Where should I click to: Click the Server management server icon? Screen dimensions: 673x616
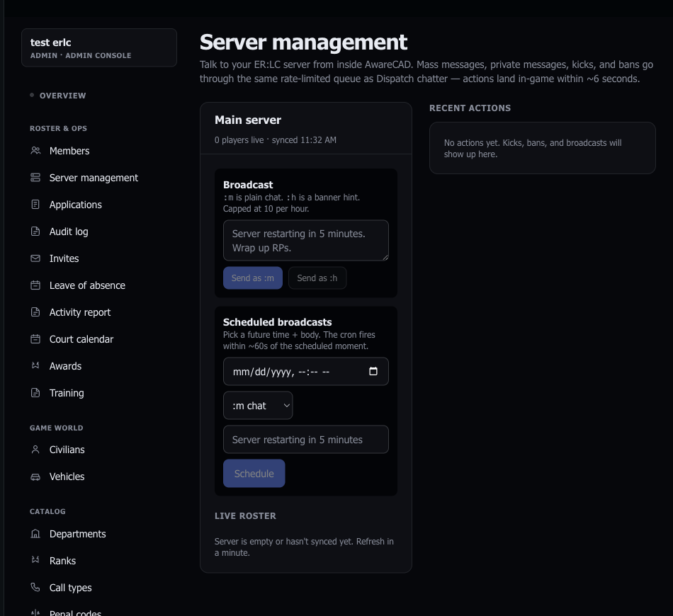tap(35, 178)
